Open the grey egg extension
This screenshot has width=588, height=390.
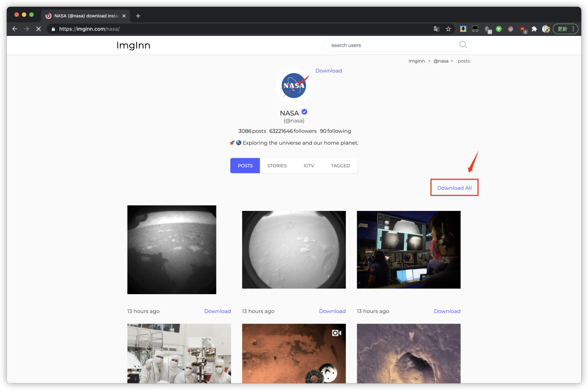(x=488, y=29)
